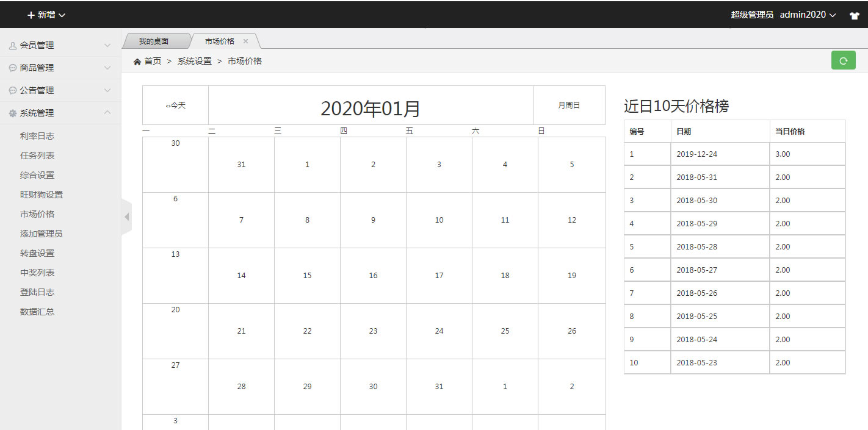Collapse sidebar with the left arrow handle

[127, 217]
